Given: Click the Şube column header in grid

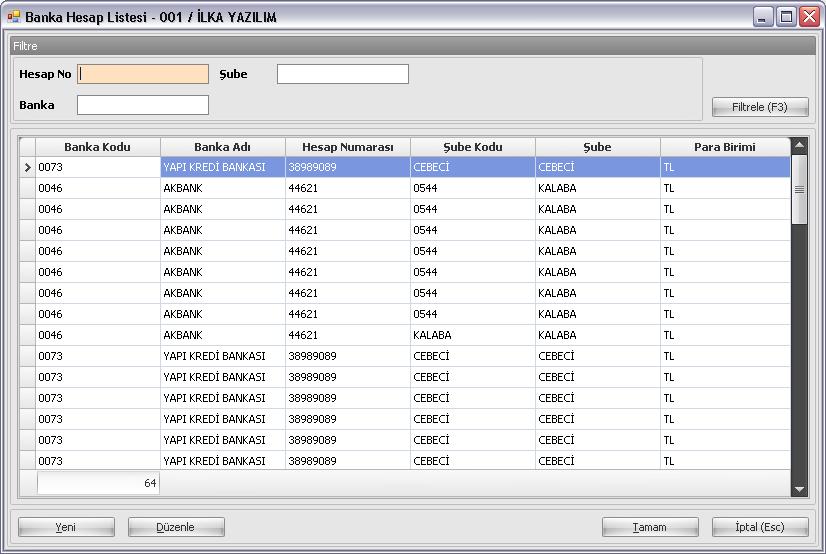Looking at the screenshot, I should (597, 147).
